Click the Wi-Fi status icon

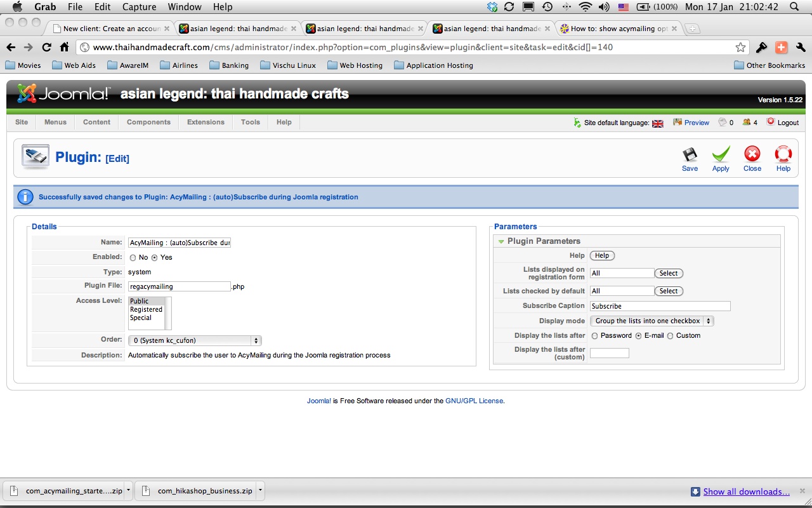586,7
